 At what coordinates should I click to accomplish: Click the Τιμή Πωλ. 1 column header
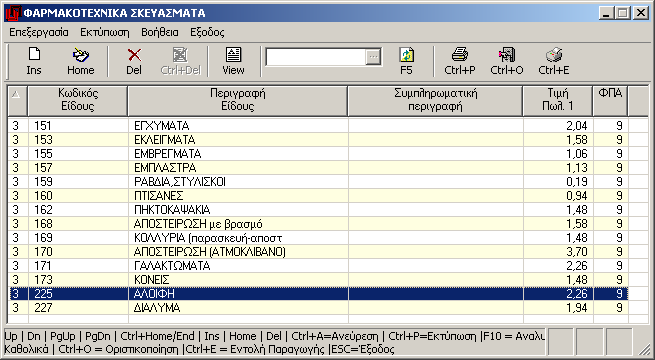[558, 101]
